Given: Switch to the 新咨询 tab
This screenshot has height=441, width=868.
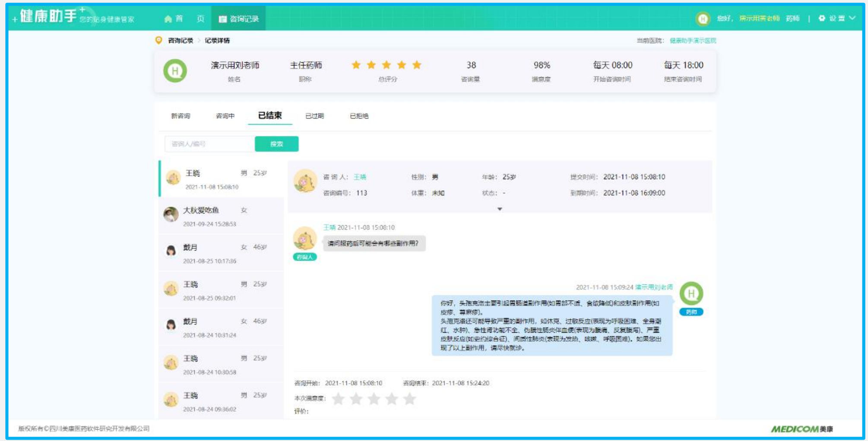Looking at the screenshot, I should point(181,116).
